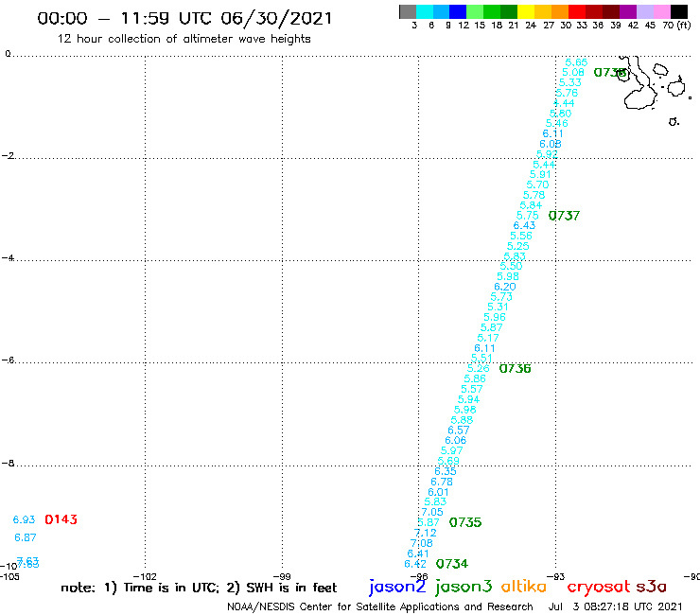The image size is (700, 615).
Task: Click the longitude axis label -93
Action: [x=556, y=576]
